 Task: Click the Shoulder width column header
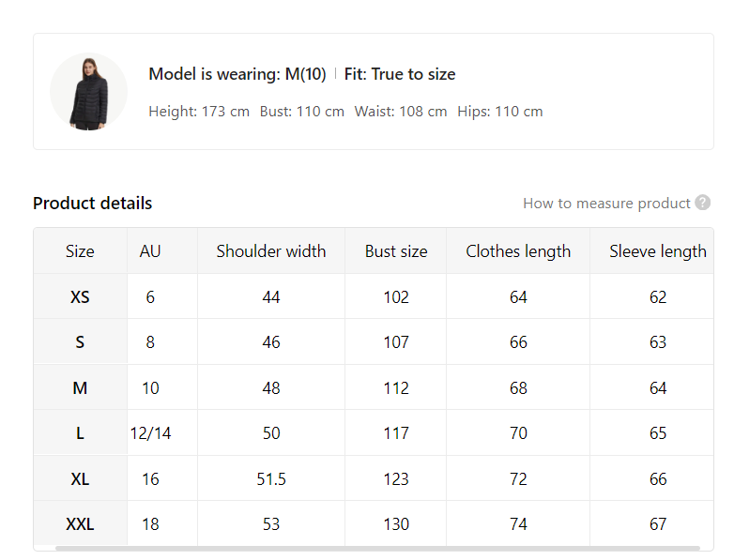point(271,251)
